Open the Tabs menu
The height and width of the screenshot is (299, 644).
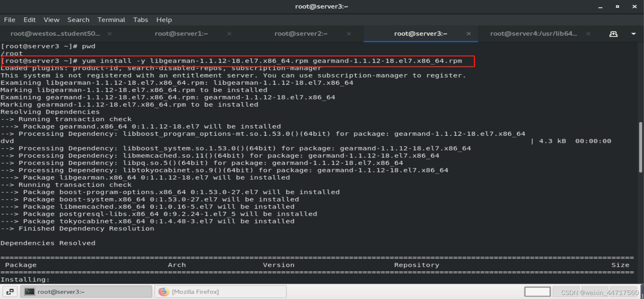tap(140, 20)
